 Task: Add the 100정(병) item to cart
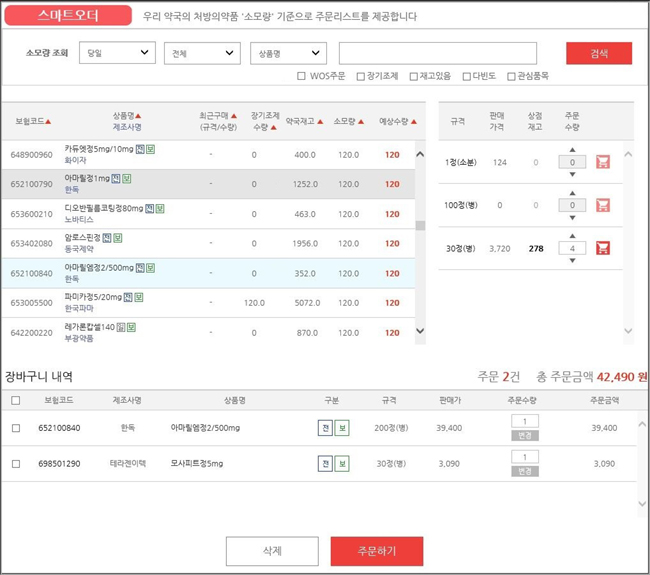(x=603, y=205)
